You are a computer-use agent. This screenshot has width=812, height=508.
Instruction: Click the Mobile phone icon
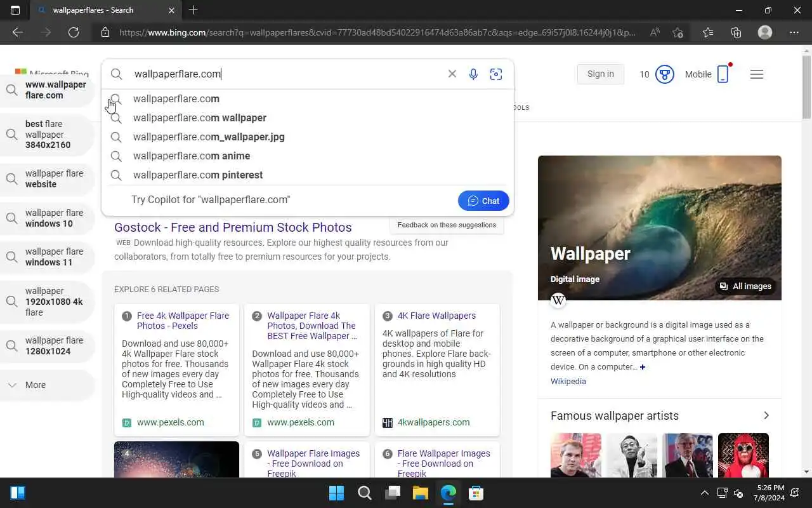(x=723, y=74)
